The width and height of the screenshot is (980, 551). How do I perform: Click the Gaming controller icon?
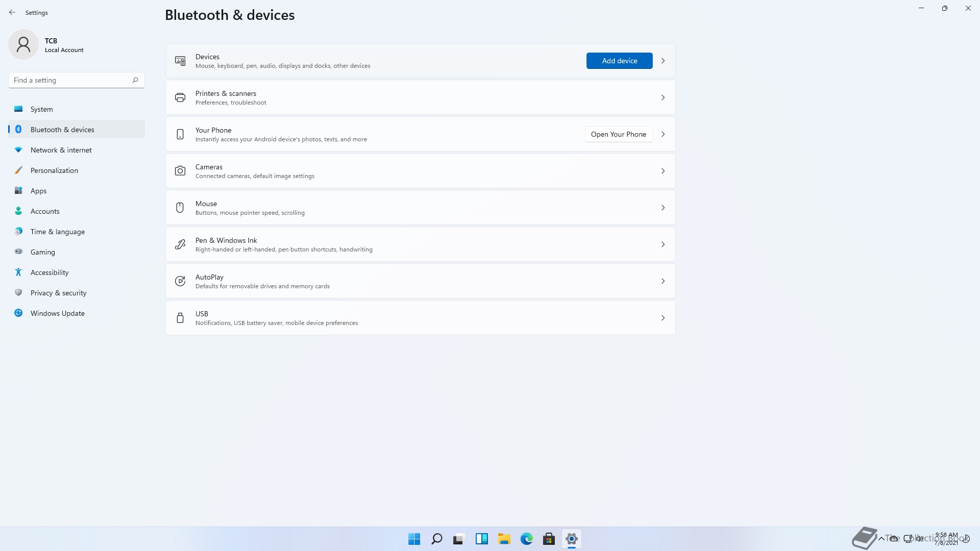click(18, 252)
